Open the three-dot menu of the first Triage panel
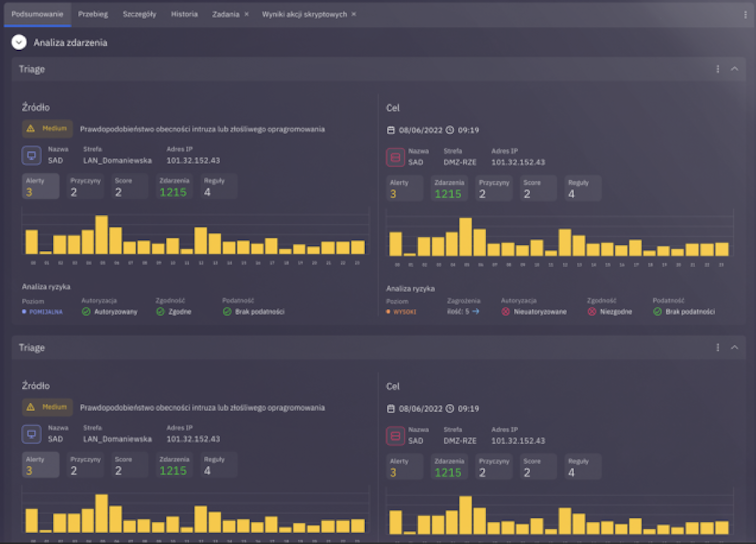This screenshot has height=544, width=756. pos(718,69)
